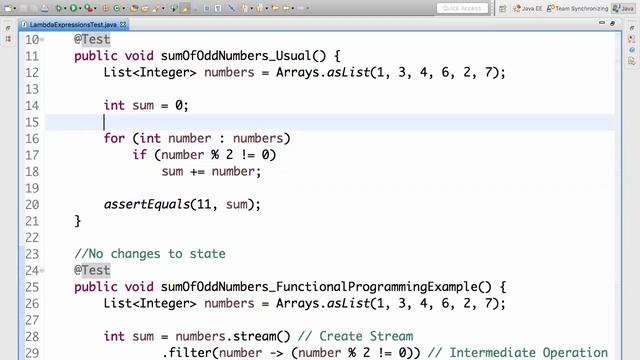The image size is (640, 360).
Task: Click line number 28 in the gutter
Action: 32,337
